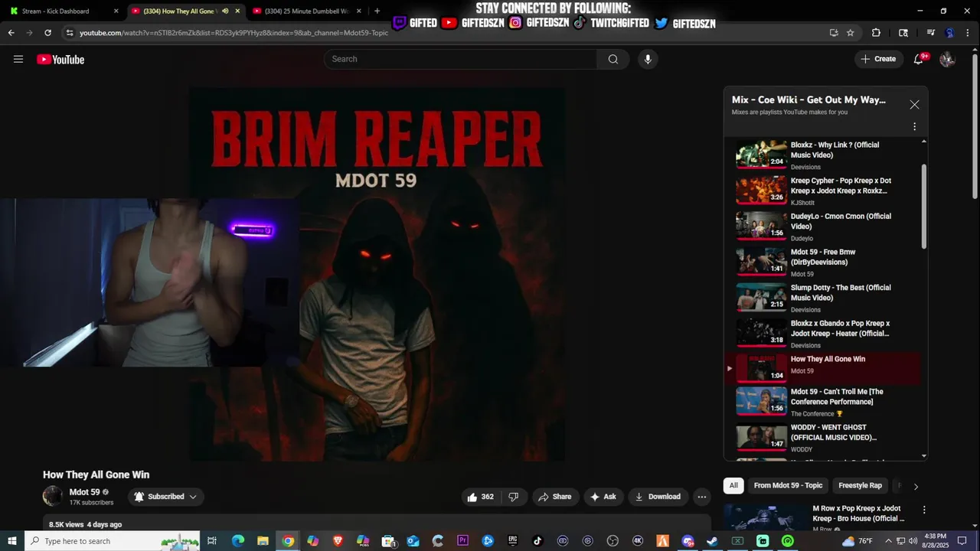Open weather 76°F taskbar widget
Screen dimensions: 980x551
tap(856, 541)
